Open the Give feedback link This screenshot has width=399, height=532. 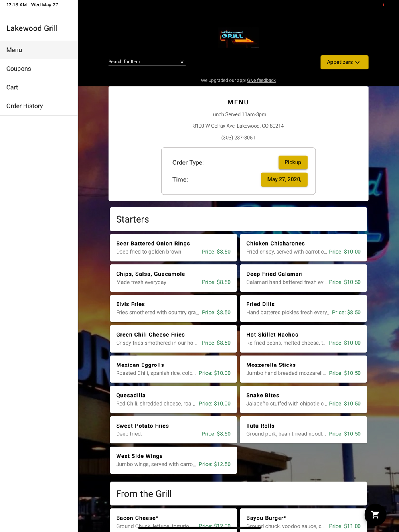(261, 80)
